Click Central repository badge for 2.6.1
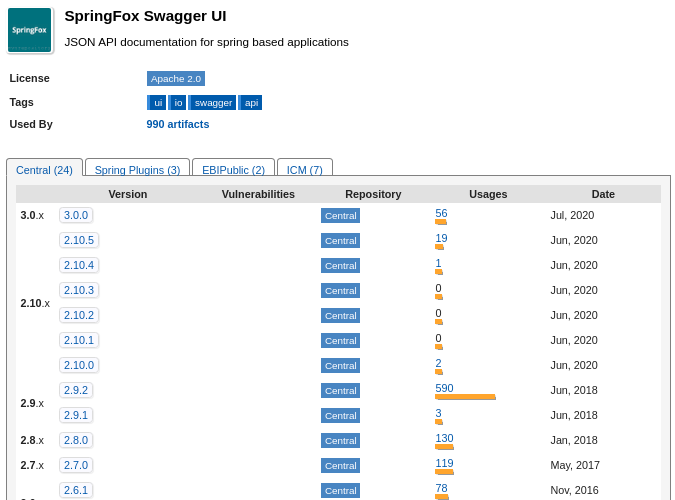The image size is (675, 500). (341, 491)
